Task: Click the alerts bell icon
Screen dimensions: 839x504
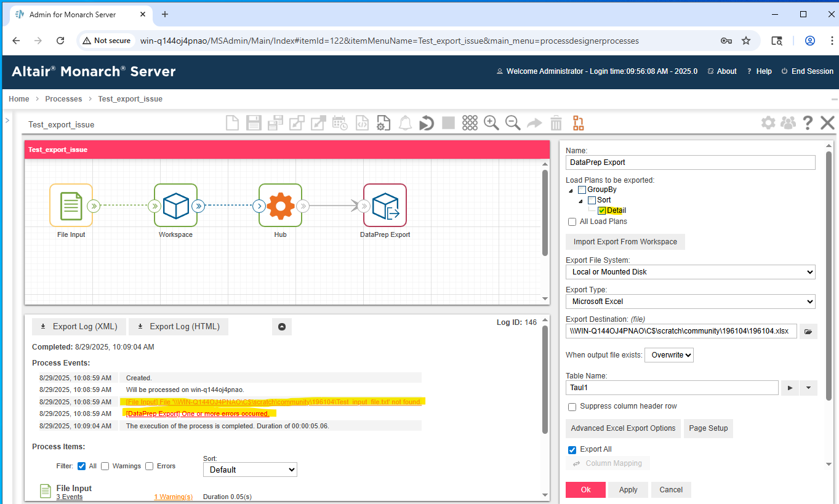Action: click(x=405, y=123)
